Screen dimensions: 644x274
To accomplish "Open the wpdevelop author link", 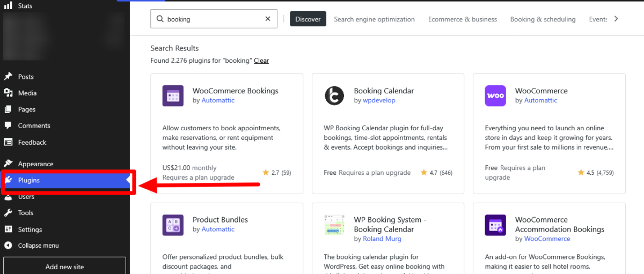I will (x=379, y=100).
